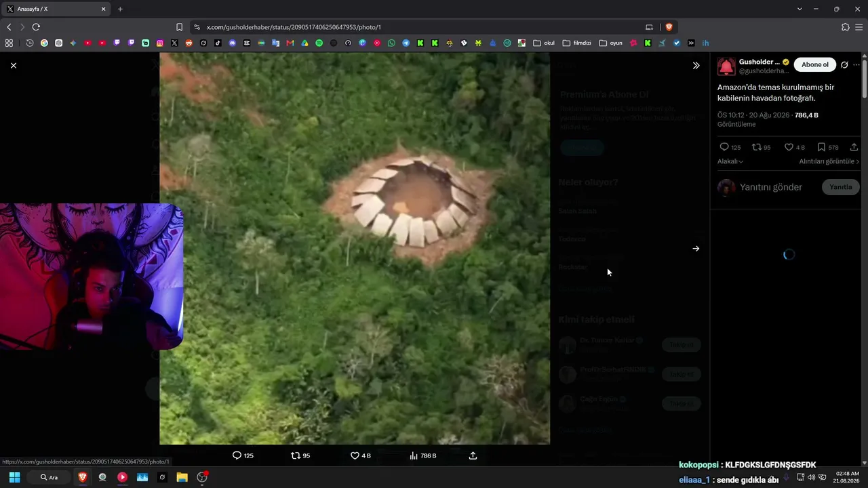The image size is (868, 488).
Task: Open the Reddit bookmark icon
Action: [189, 43]
